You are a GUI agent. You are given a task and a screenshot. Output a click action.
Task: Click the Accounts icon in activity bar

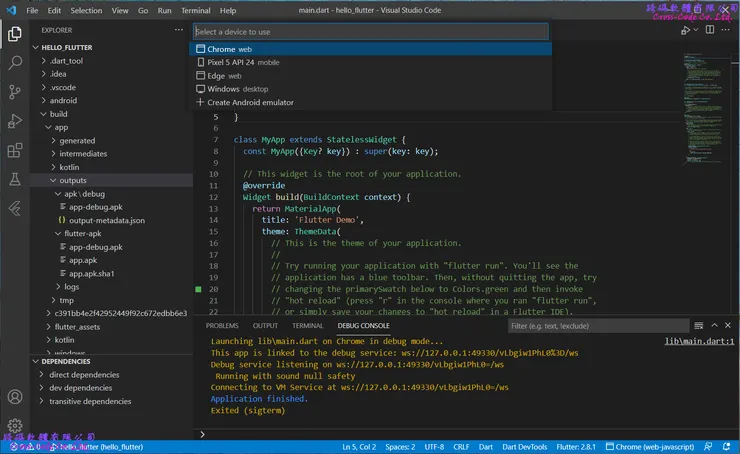pos(15,397)
